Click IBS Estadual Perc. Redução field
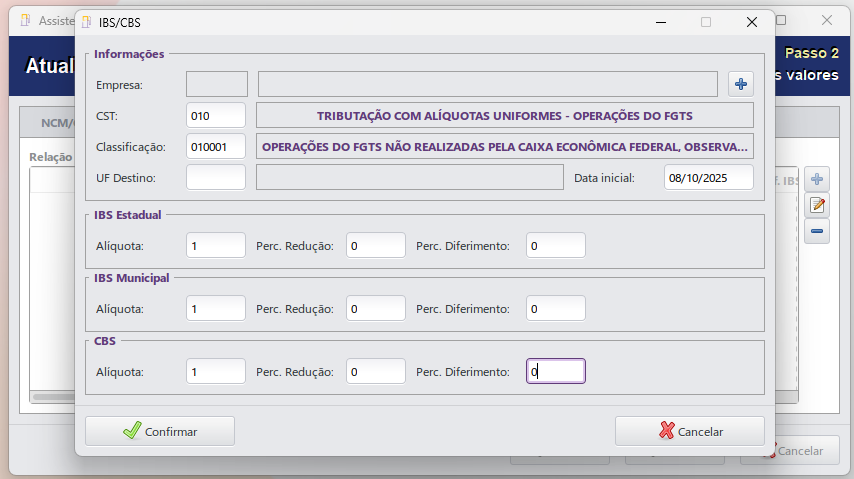The width and height of the screenshot is (854, 479). pyautogui.click(x=376, y=245)
